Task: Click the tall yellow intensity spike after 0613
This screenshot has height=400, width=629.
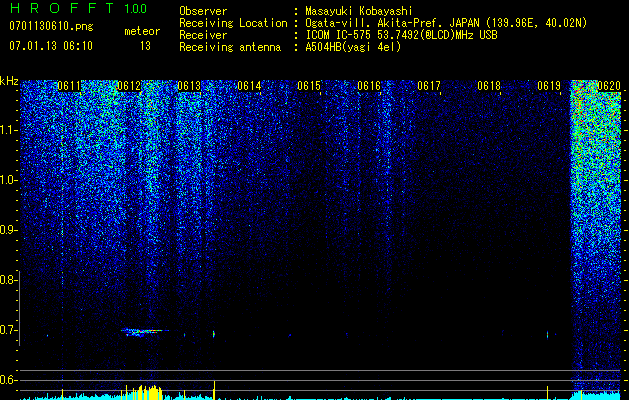Action: click(215, 390)
